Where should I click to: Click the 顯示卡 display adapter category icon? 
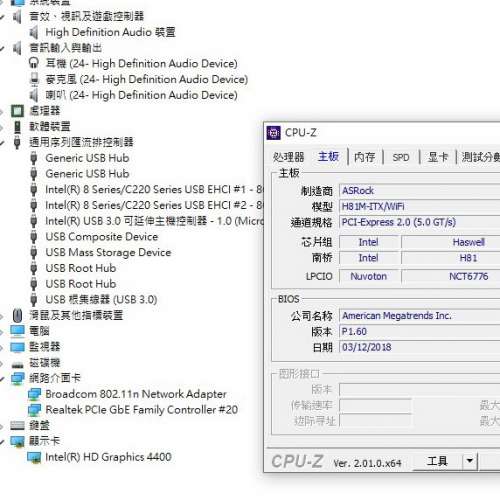[x=17, y=441]
